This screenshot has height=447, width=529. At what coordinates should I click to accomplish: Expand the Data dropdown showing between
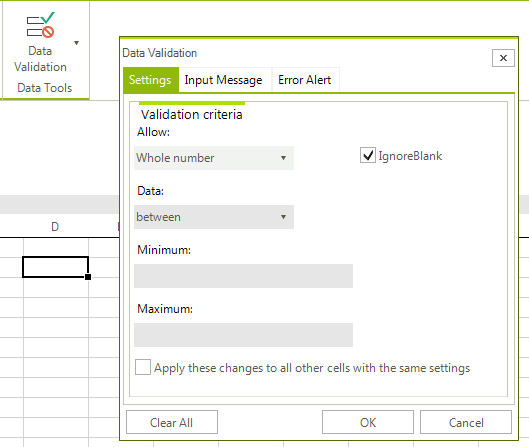(214, 217)
